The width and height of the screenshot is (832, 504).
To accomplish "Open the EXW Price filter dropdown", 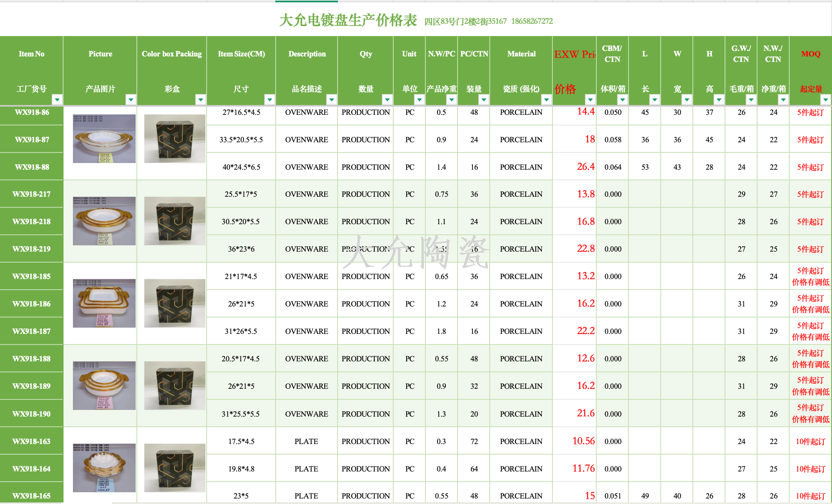I will click(590, 100).
